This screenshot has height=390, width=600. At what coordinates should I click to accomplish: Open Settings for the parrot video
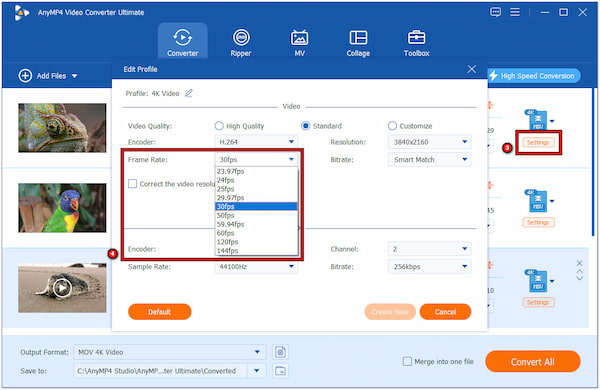(538, 222)
